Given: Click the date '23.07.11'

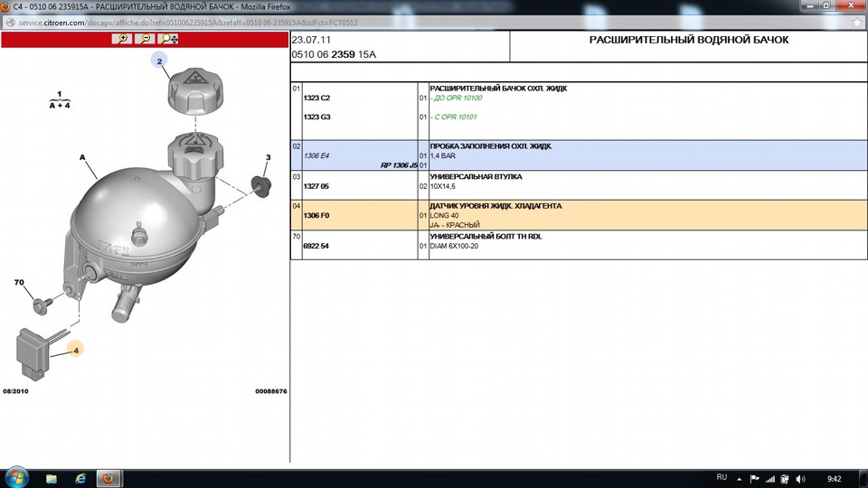Looking at the screenshot, I should (311, 40).
